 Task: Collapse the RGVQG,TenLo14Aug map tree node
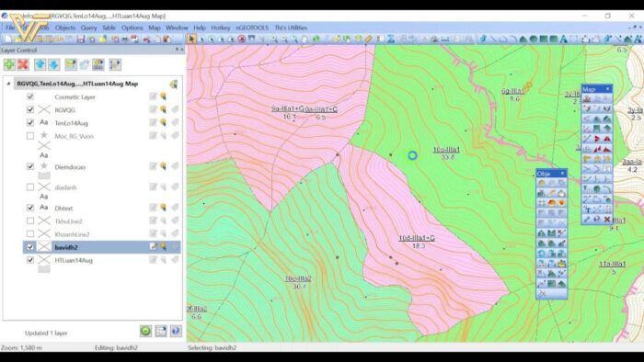[x=8, y=84]
